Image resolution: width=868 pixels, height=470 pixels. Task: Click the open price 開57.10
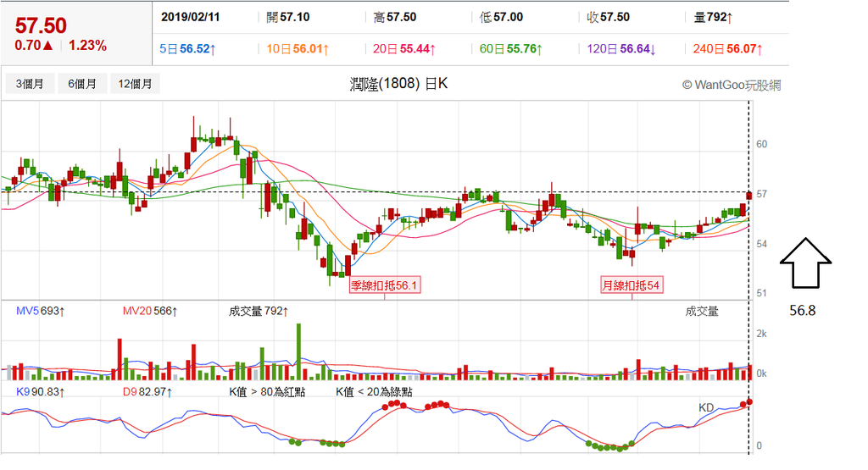pos(288,17)
